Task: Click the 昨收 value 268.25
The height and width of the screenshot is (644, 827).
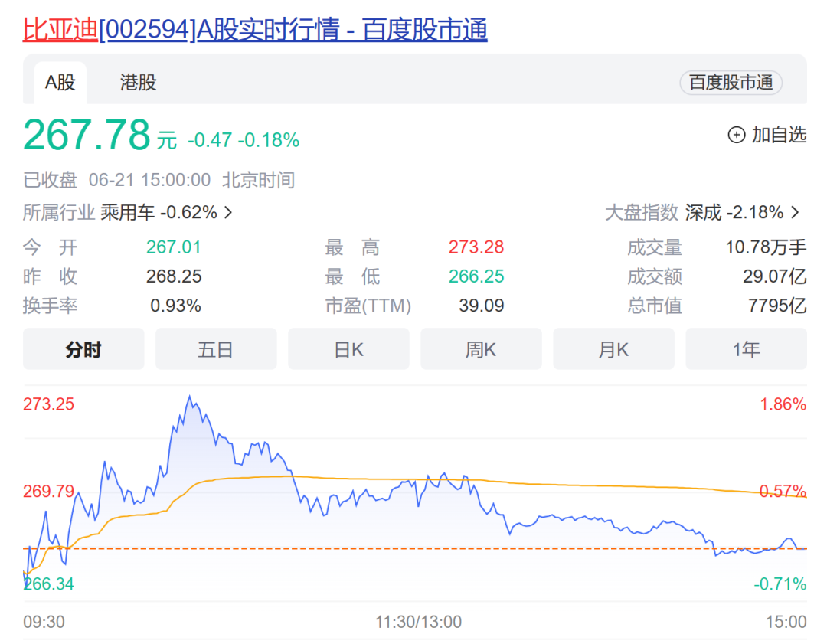Action: 174,276
